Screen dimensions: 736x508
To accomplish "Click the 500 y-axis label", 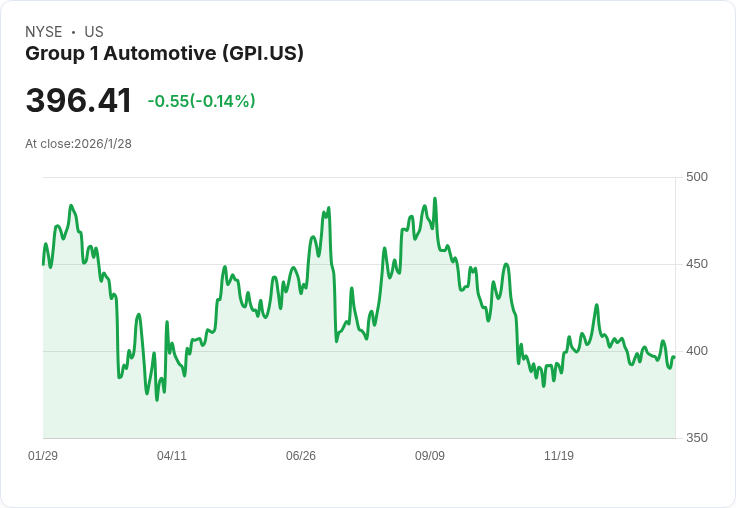I will point(697,177).
